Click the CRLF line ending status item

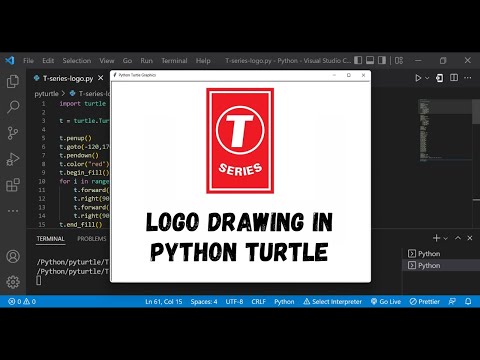click(259, 302)
